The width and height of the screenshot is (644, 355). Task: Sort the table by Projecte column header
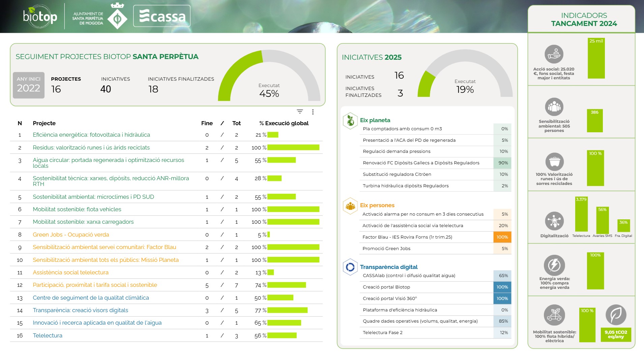[44, 123]
